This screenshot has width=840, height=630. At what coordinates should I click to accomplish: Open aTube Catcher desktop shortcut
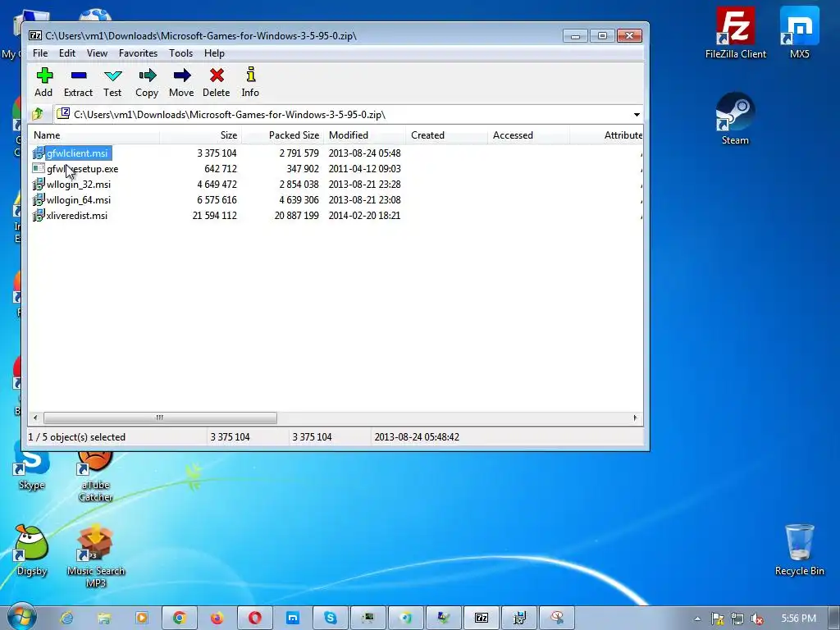point(95,476)
